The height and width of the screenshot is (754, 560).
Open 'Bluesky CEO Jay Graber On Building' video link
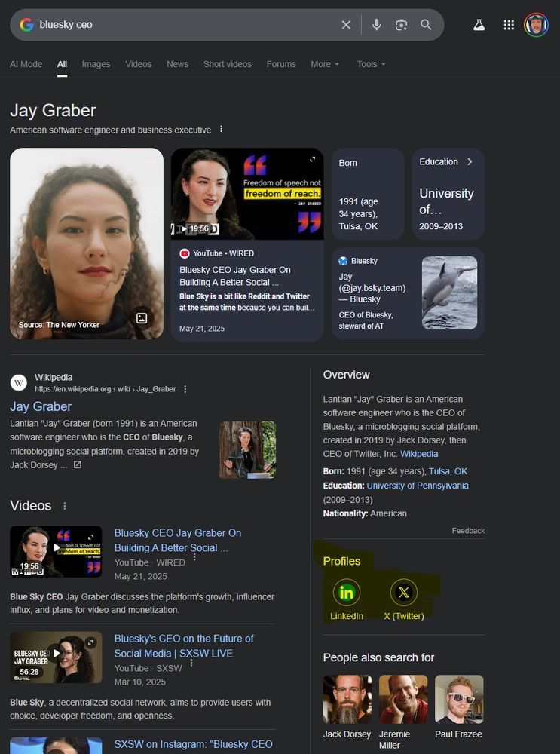click(178, 541)
